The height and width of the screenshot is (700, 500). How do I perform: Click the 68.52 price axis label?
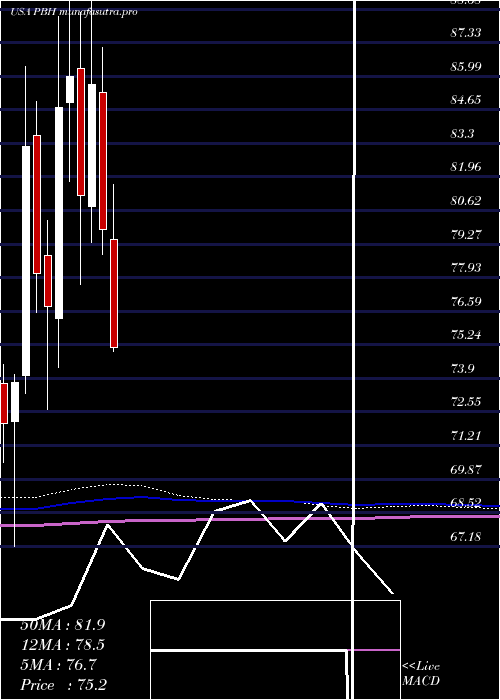pos(466,503)
